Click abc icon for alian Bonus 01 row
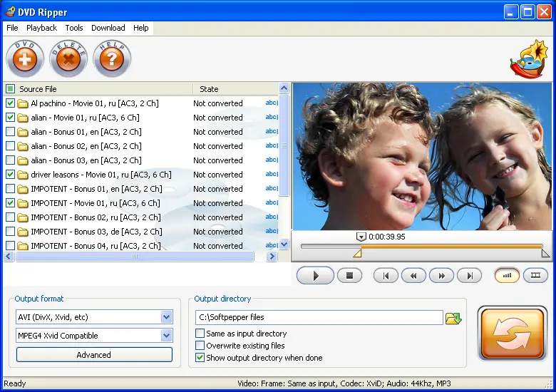556x392 pixels. pos(272,131)
